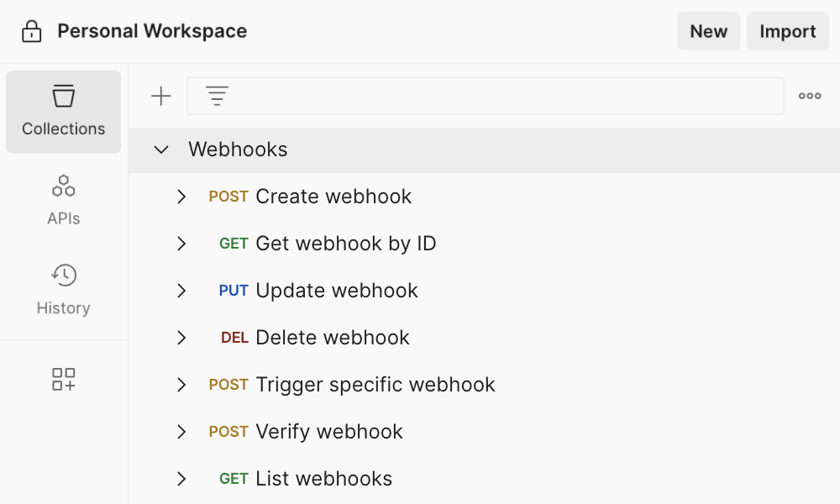Open the Verify webhook POST request
Screen dimensions: 840x504
tap(328, 432)
